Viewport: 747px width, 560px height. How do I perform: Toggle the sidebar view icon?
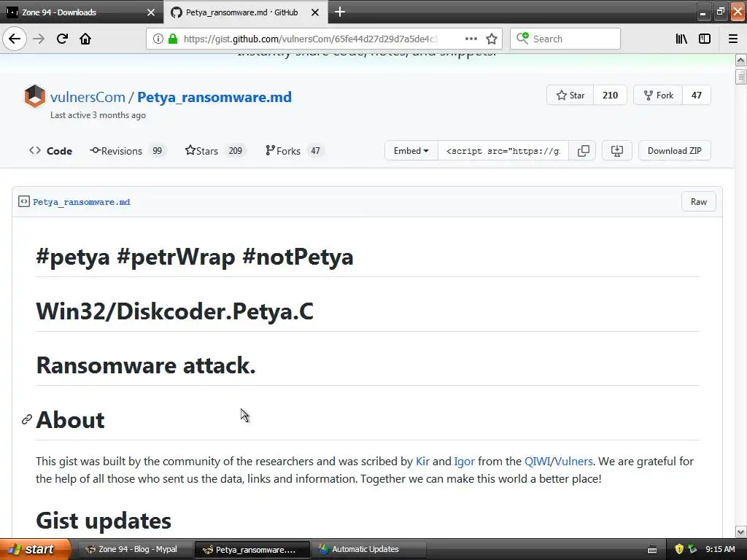coord(705,39)
